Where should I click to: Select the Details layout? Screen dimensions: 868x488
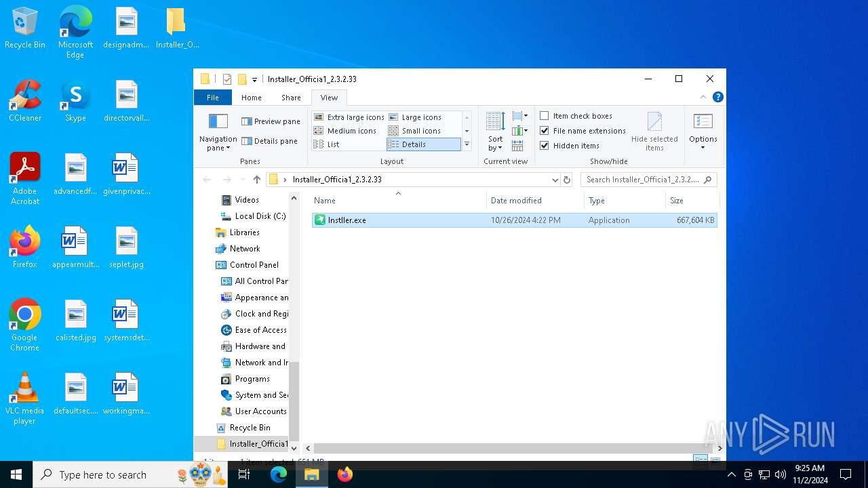[423, 144]
